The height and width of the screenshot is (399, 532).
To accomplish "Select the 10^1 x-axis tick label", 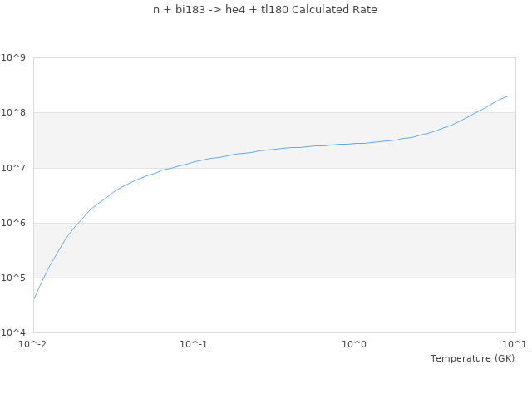I will tap(515, 344).
